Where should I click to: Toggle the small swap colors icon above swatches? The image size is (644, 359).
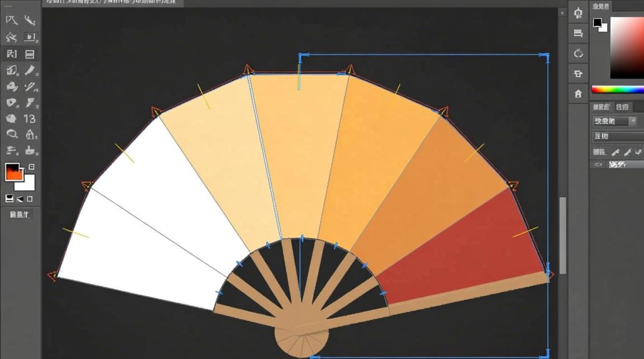pyautogui.click(x=32, y=167)
